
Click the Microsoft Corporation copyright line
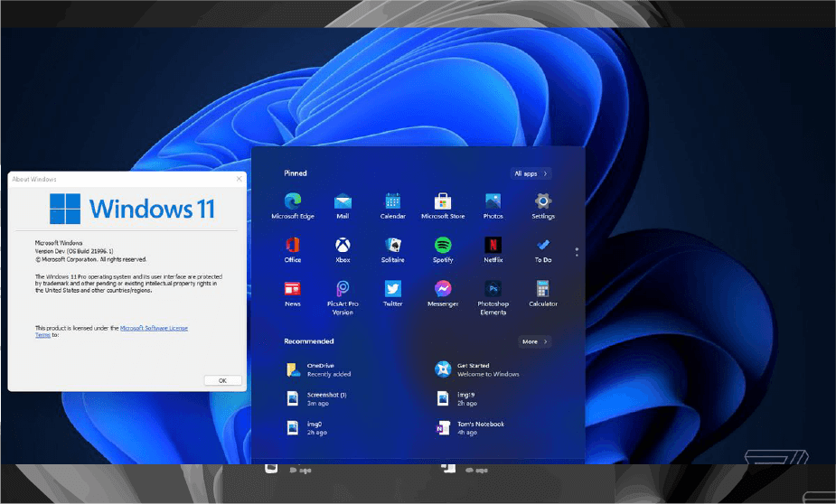click(90, 259)
